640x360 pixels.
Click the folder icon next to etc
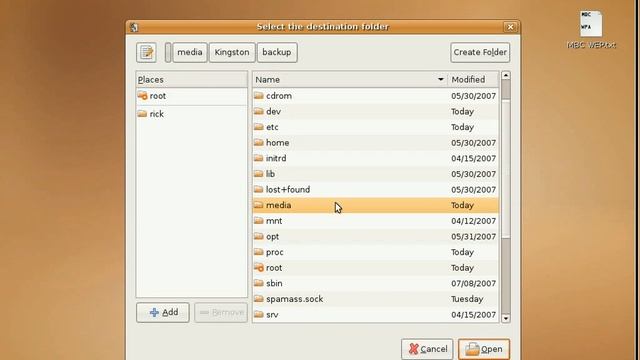tap(259, 127)
